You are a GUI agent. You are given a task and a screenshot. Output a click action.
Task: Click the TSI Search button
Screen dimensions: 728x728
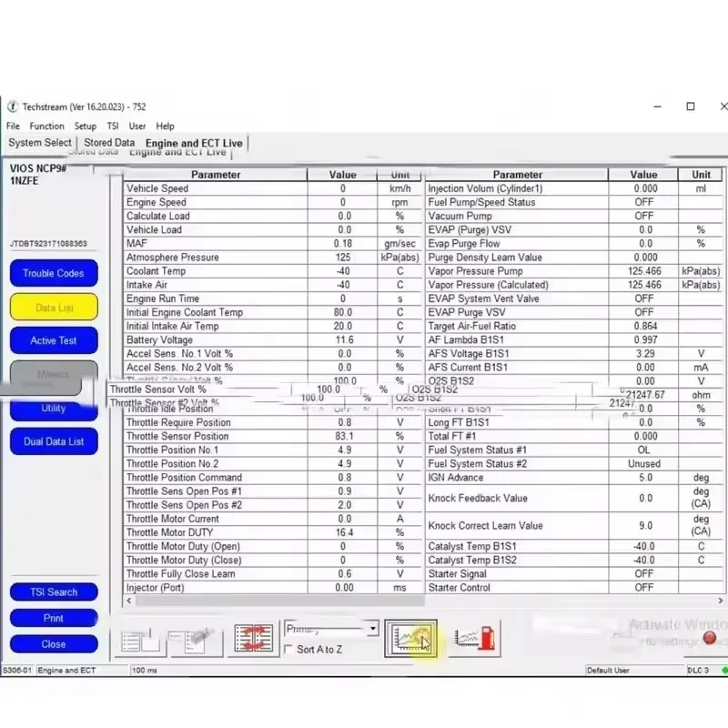point(53,591)
